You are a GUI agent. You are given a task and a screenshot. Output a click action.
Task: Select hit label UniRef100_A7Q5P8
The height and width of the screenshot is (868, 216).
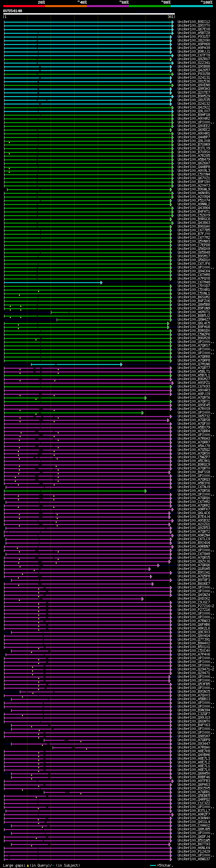point(194,576)
